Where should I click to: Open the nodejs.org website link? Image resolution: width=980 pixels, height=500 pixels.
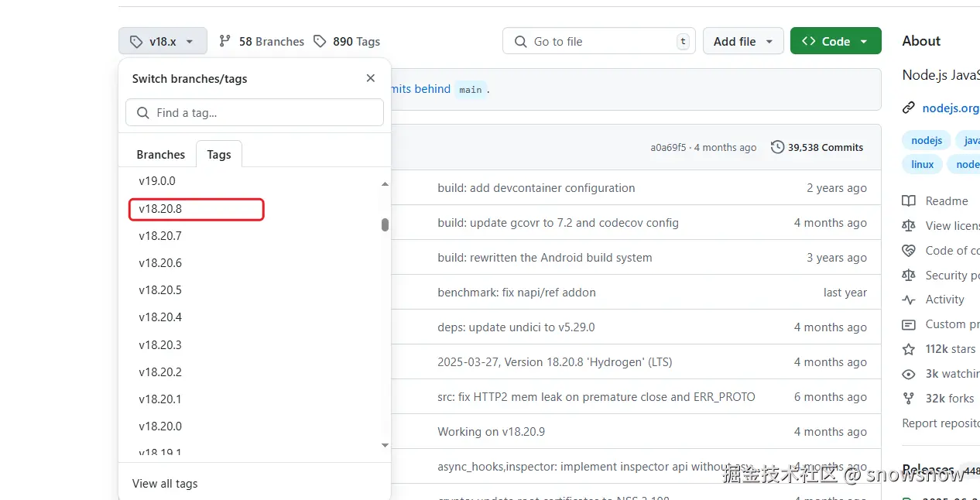(x=950, y=108)
